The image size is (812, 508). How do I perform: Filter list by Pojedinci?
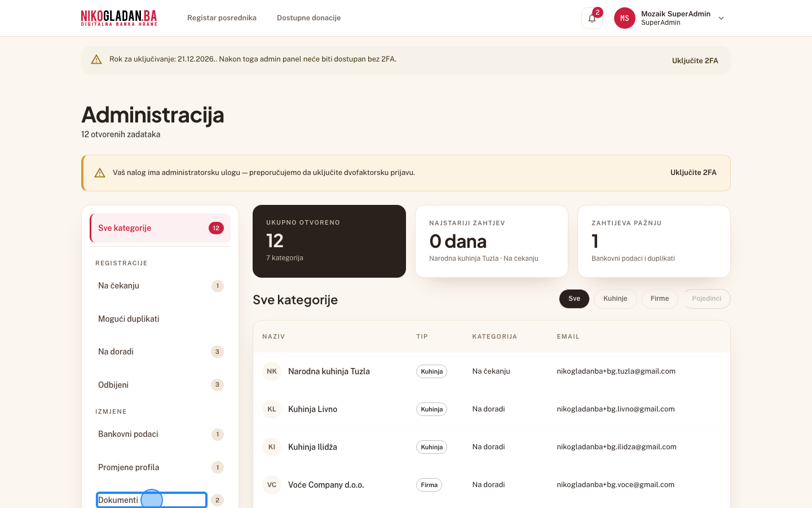(x=707, y=299)
